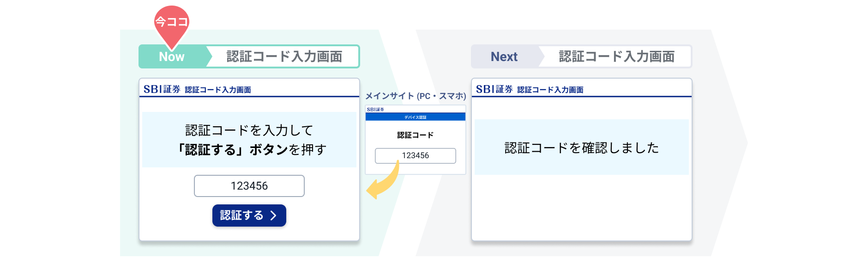This screenshot has width=868, height=271.
Task: Click small 認証コード入力画面 header in left panel
Action: click(218, 90)
